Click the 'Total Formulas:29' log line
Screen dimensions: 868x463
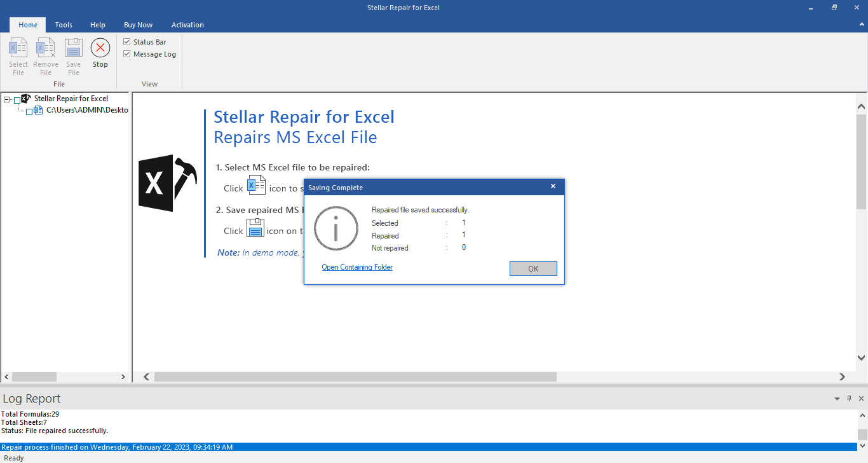point(31,414)
